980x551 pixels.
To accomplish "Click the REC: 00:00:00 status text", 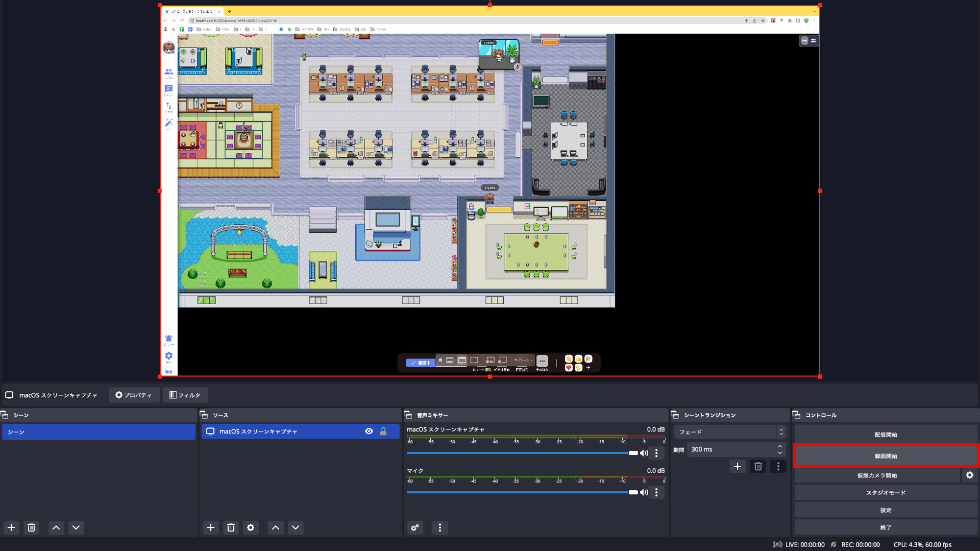I will tap(860, 545).
